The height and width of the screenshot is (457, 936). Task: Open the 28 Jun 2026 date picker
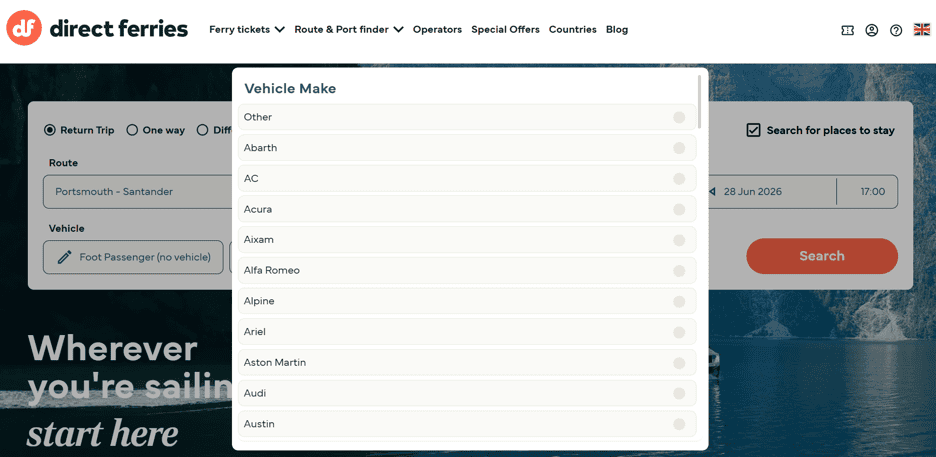(x=752, y=192)
